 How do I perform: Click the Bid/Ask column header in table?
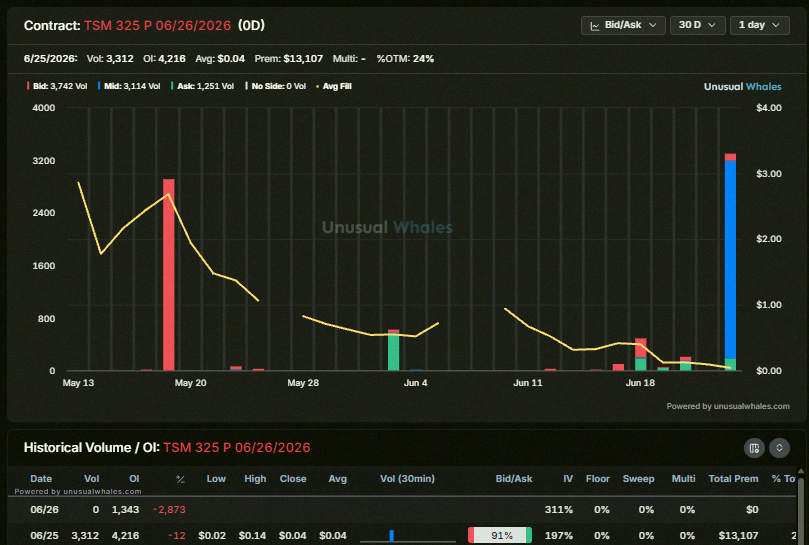(x=514, y=479)
